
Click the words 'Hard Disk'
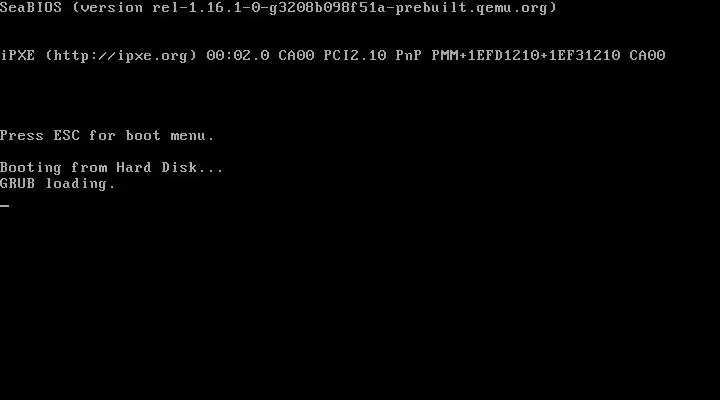pos(157,168)
